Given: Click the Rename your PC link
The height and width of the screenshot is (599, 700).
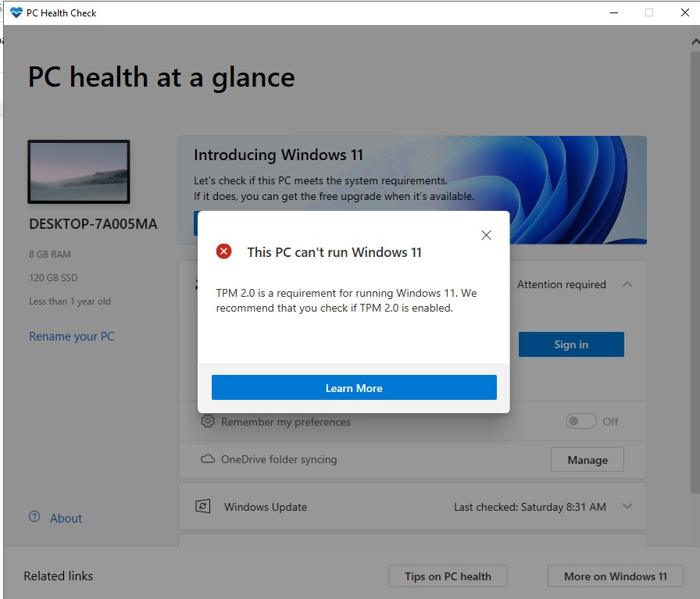Looking at the screenshot, I should (x=71, y=336).
